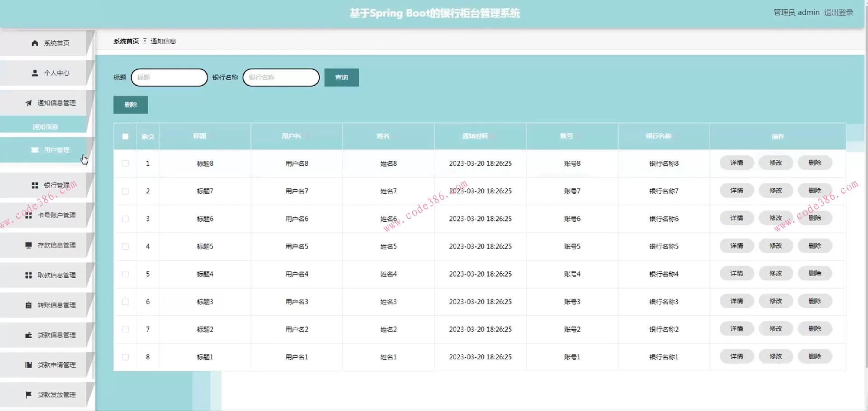Viewport: 868px width, 411px height.
Task: Select the 系统首页 home icon
Action: (35, 43)
